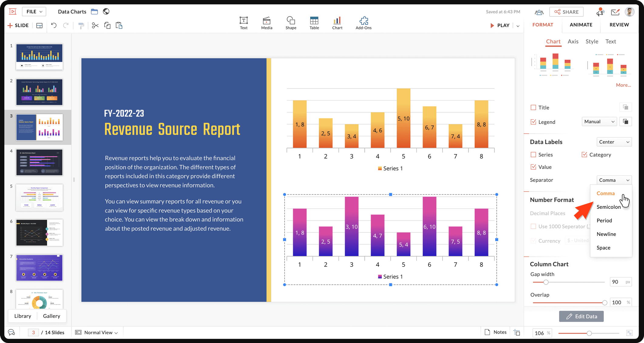Click the Edit Data button
The width and height of the screenshot is (644, 343).
[x=581, y=316]
